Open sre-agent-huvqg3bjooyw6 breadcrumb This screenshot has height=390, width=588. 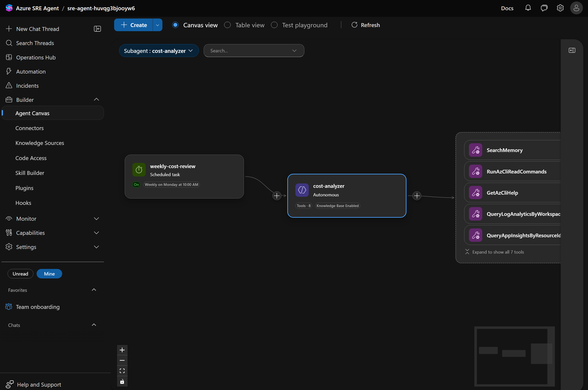tap(101, 8)
